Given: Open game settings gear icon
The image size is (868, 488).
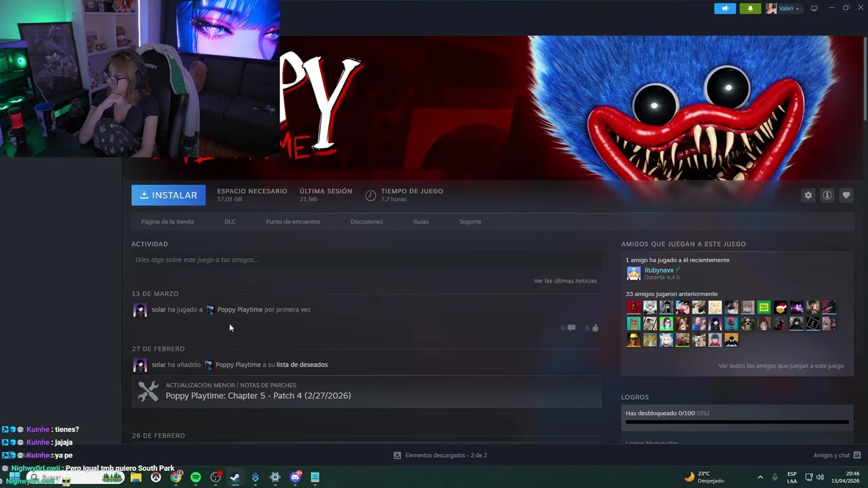Looking at the screenshot, I should pos(808,195).
